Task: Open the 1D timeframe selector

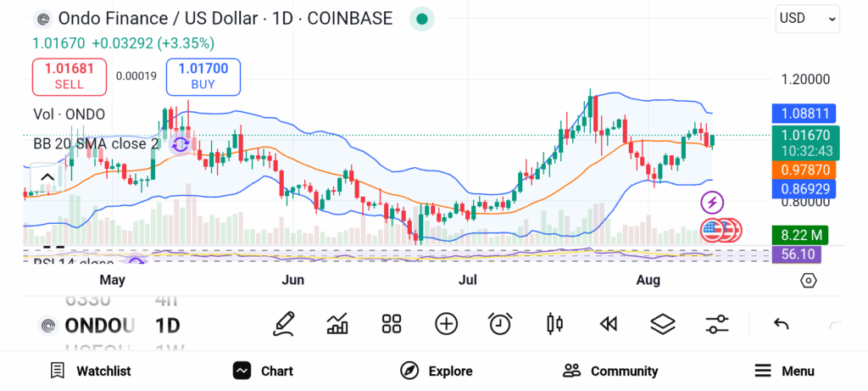Action: pos(167,326)
